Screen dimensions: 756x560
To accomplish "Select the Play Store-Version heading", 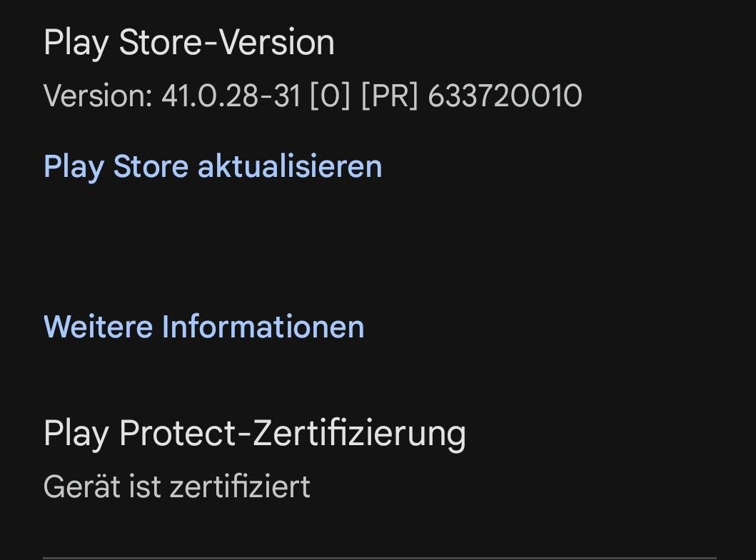I will (188, 43).
